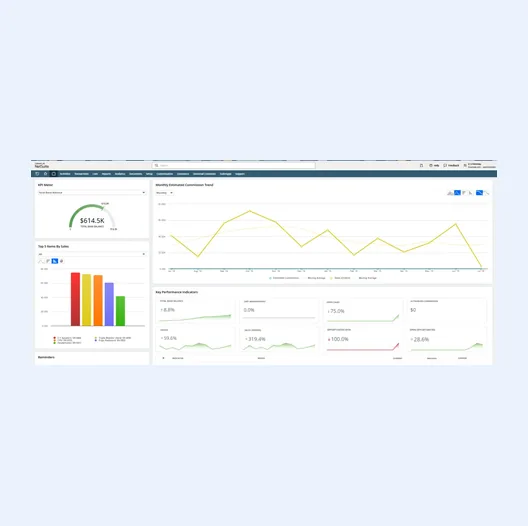Open the Feedback icon in the header
This screenshot has width=528, height=526.
(x=445, y=165)
